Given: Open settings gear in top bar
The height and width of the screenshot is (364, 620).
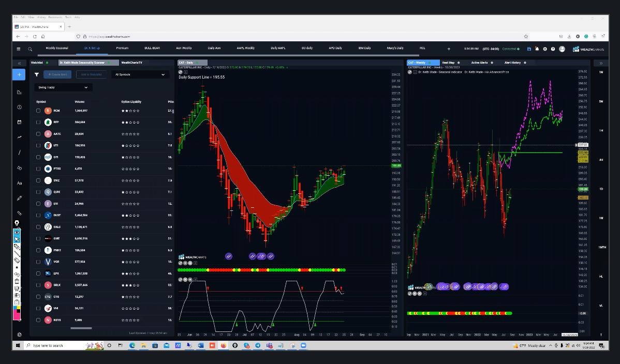Looking at the screenshot, I should [x=545, y=49].
